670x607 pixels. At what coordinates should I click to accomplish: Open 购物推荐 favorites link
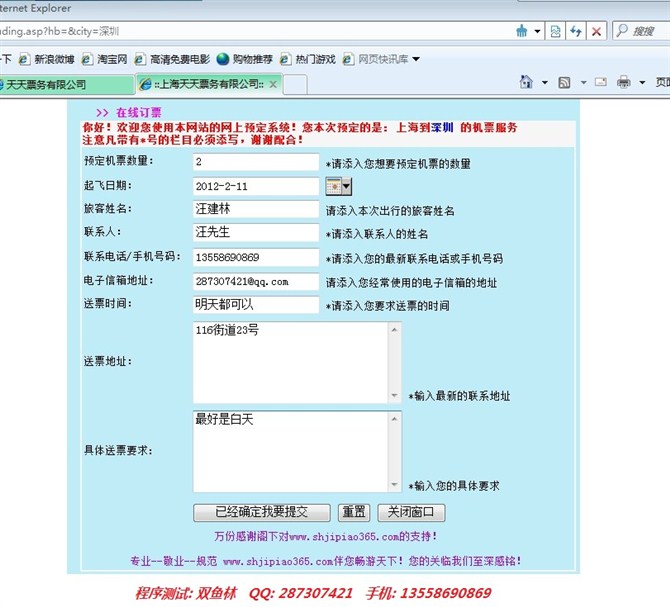coord(245,59)
